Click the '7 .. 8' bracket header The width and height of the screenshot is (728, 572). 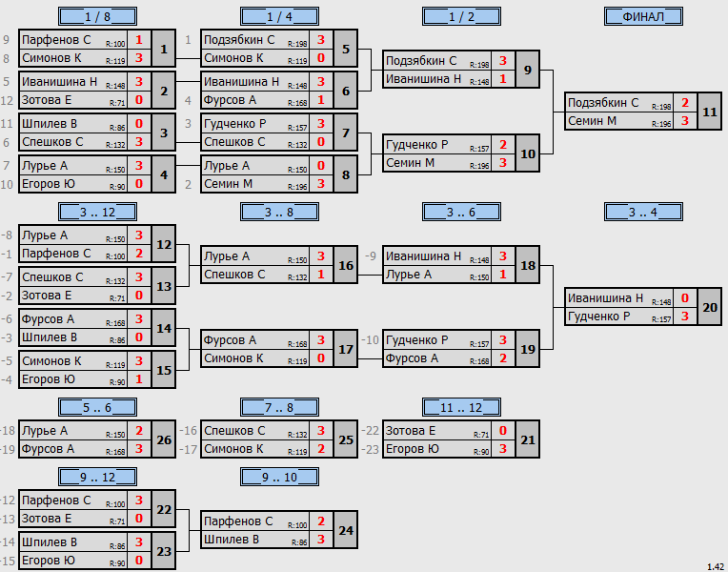pyautogui.click(x=279, y=407)
